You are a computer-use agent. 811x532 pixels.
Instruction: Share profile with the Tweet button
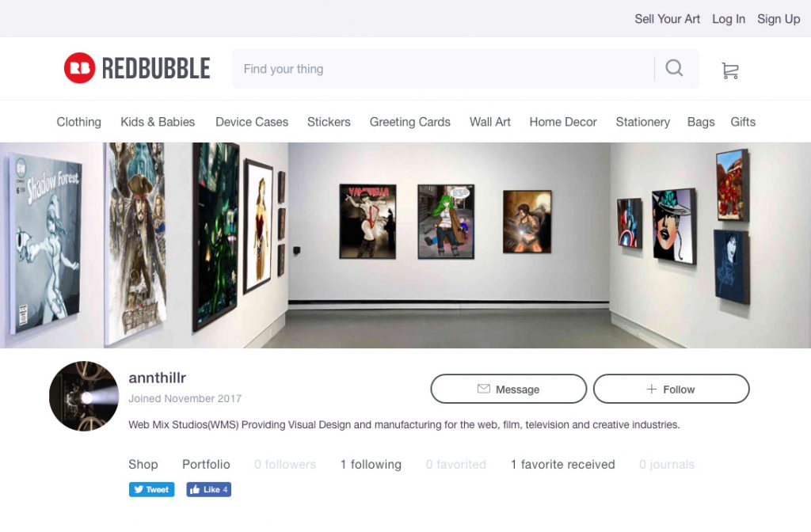coord(151,489)
